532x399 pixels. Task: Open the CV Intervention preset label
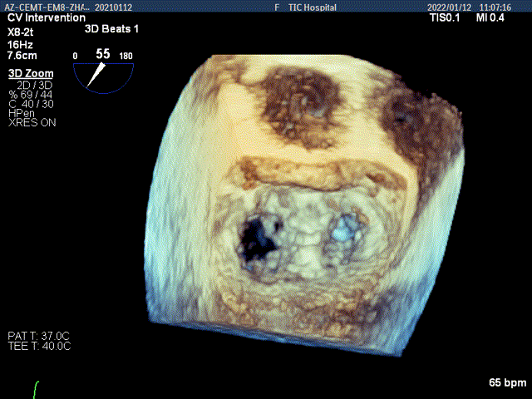47,17
